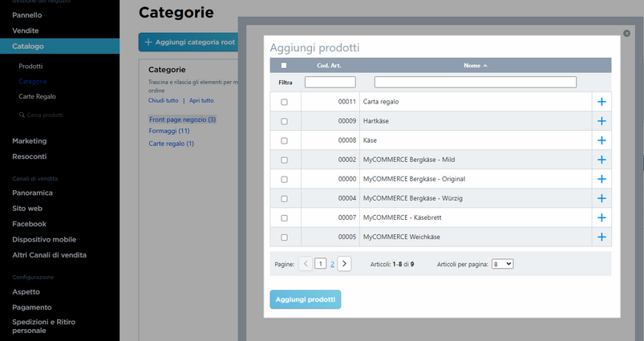Select Front page negozio (3) category
Viewport: 644px width, 341px height.
tap(182, 120)
